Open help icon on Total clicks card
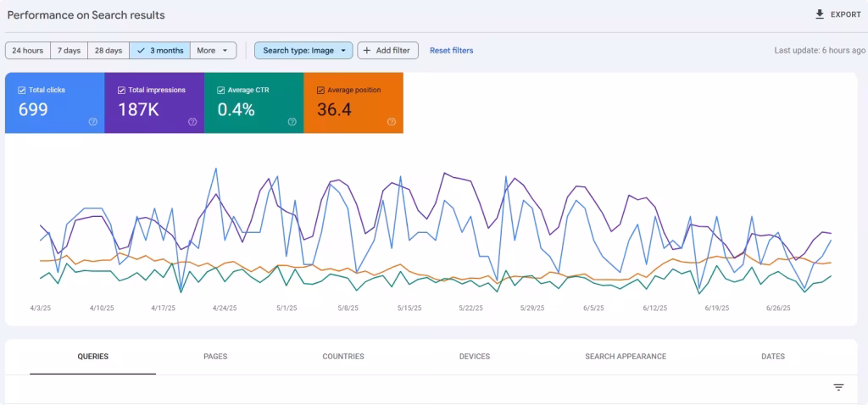868x405 pixels. tap(93, 122)
